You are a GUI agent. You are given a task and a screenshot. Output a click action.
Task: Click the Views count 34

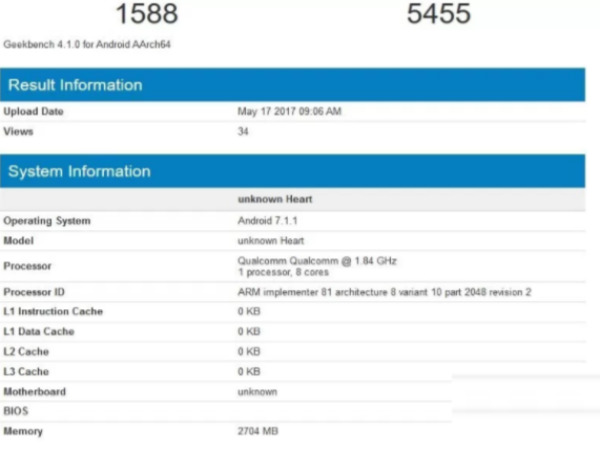click(243, 132)
